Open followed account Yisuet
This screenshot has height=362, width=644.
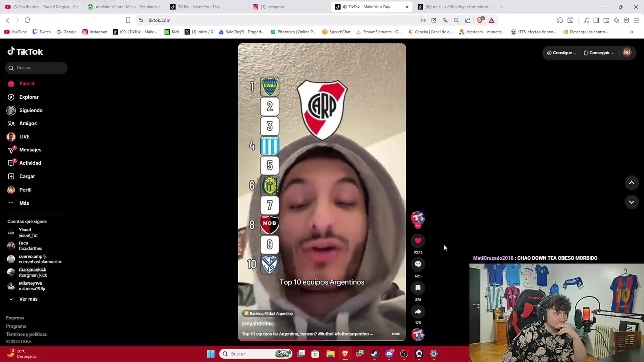pos(23,232)
